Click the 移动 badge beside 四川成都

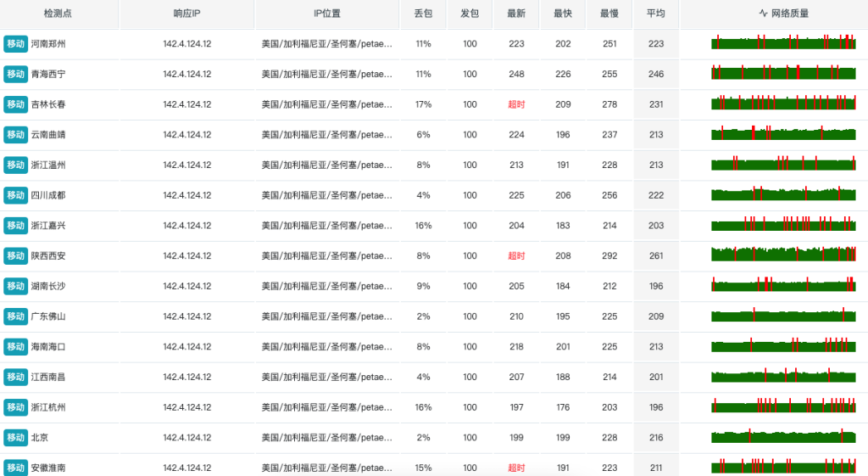point(15,195)
